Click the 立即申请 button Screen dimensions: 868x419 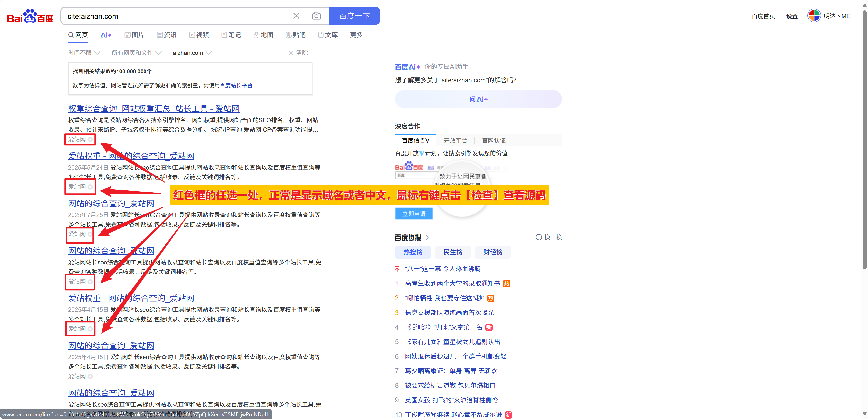pos(414,214)
